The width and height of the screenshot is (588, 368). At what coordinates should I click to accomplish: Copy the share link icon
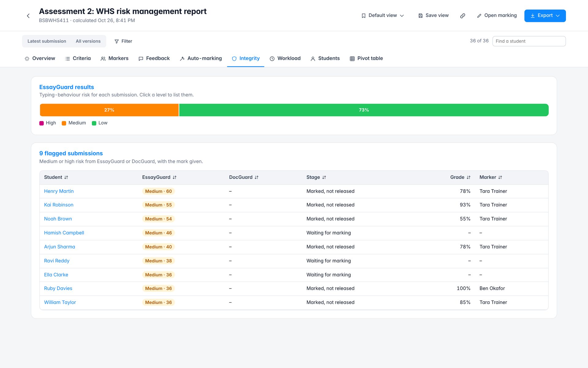(463, 16)
